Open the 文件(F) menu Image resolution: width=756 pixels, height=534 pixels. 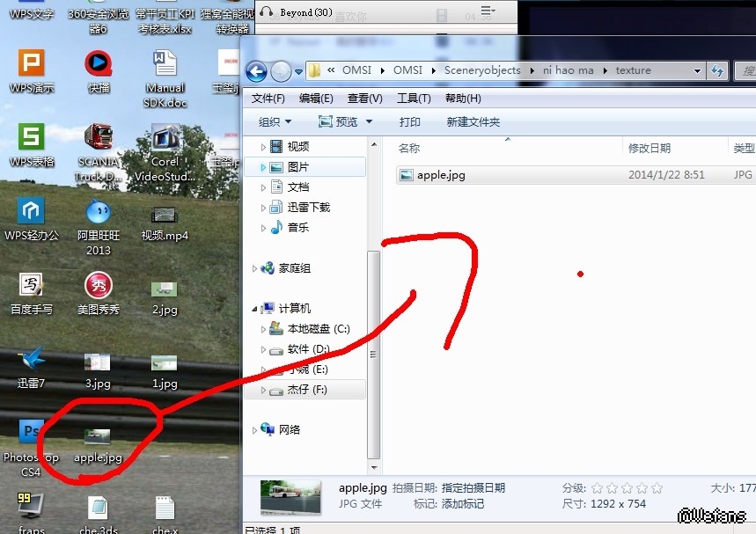point(268,99)
